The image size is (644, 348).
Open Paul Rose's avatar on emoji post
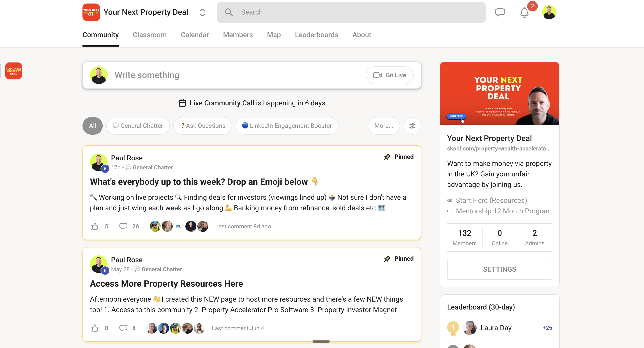point(99,162)
